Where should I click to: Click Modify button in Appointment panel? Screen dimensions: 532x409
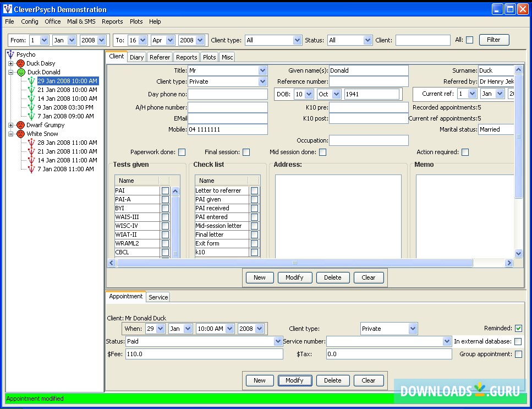coord(294,380)
